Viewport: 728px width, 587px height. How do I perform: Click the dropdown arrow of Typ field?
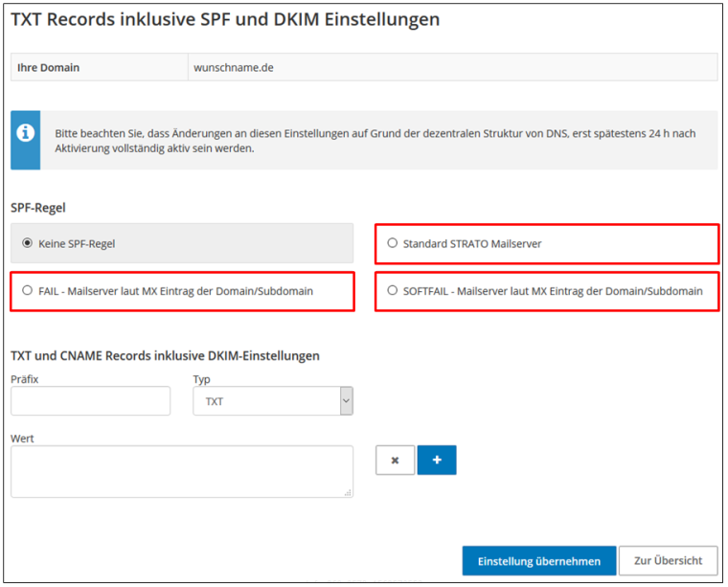347,401
